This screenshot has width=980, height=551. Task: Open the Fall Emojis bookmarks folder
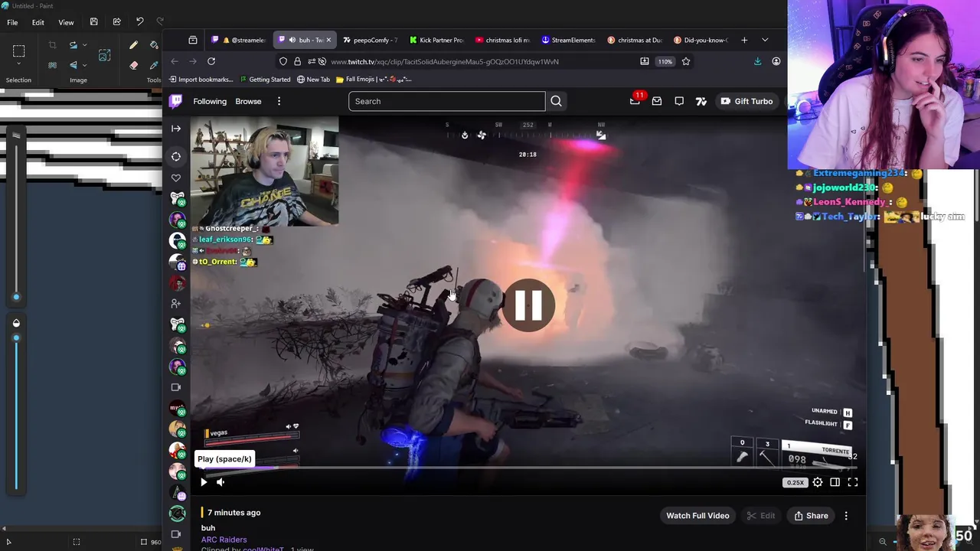[x=374, y=79]
